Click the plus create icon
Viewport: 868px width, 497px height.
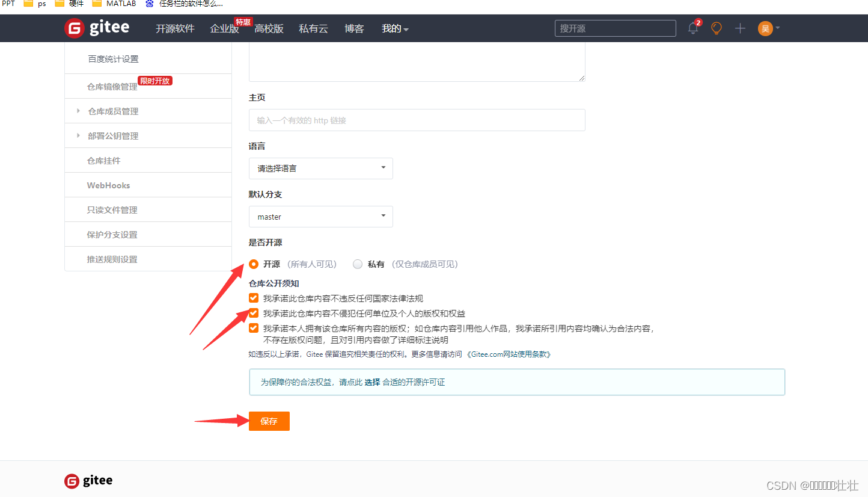click(x=740, y=28)
